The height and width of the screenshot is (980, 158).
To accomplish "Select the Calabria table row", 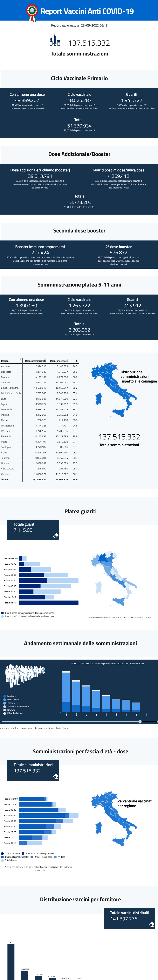I will pyautogui.click(x=39, y=377).
